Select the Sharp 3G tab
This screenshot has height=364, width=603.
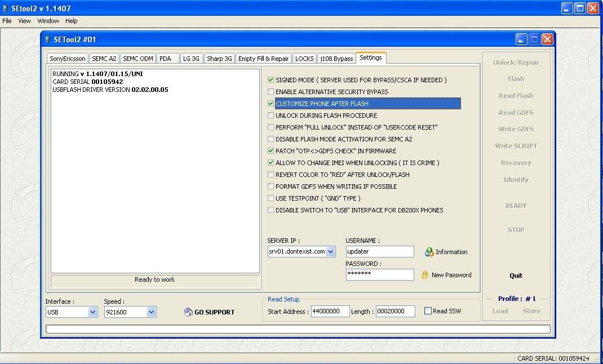tap(219, 59)
